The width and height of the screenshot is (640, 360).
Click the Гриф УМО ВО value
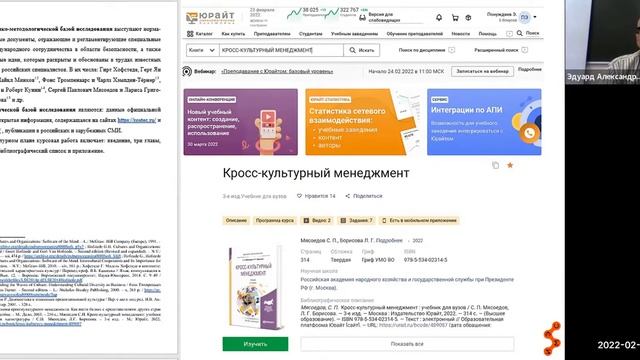(378, 260)
